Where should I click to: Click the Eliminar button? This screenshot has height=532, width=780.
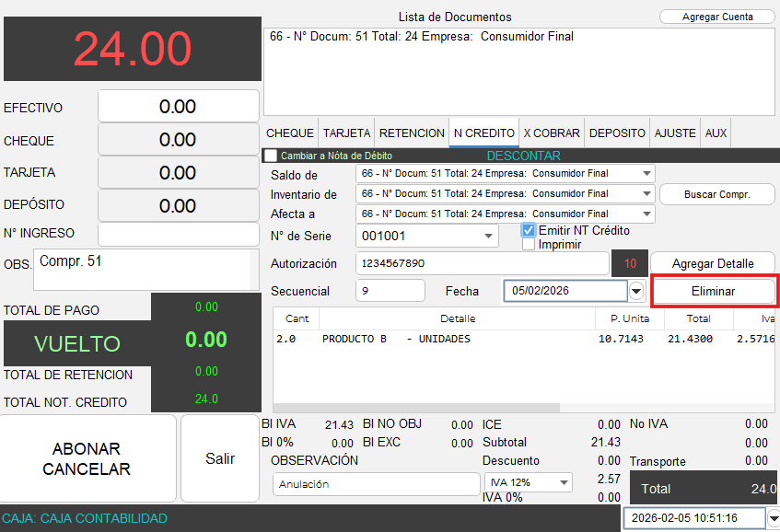coord(714,291)
